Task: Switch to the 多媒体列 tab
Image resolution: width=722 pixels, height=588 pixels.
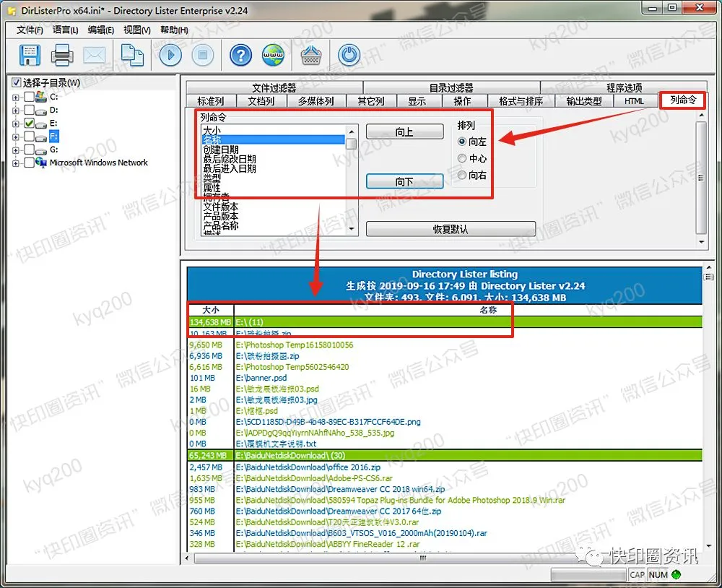Action: 316,101
